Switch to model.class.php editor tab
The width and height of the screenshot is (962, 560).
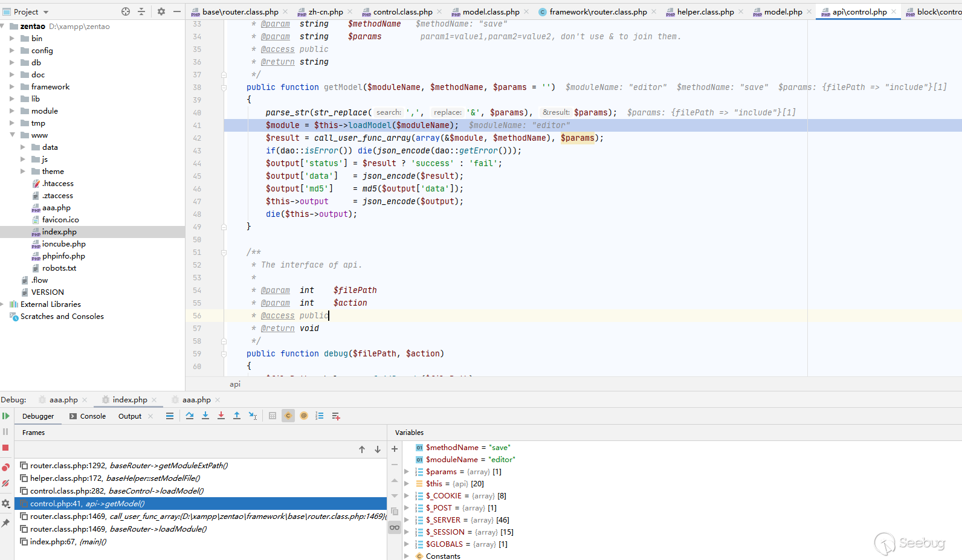pyautogui.click(x=490, y=12)
